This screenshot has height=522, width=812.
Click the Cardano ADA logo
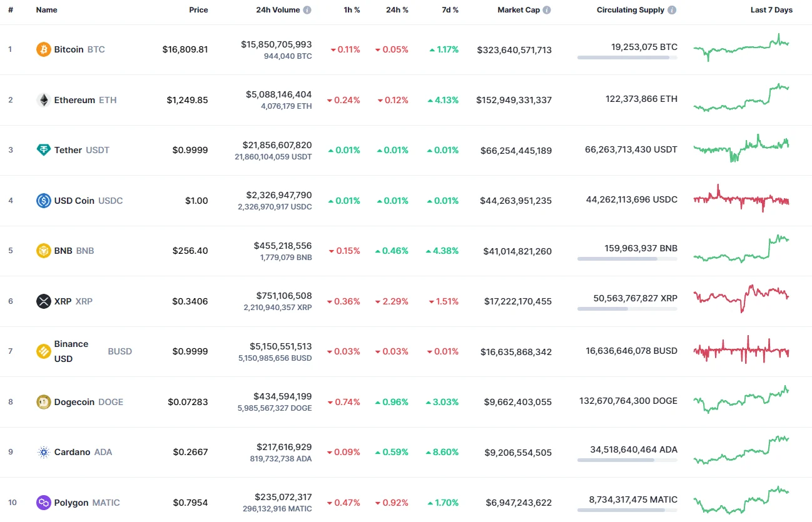click(x=43, y=452)
